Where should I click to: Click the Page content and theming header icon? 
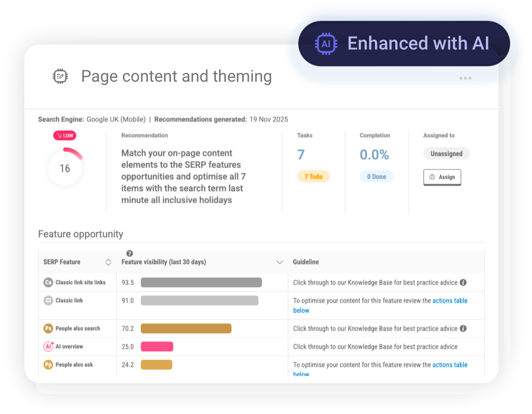pyautogui.click(x=60, y=76)
